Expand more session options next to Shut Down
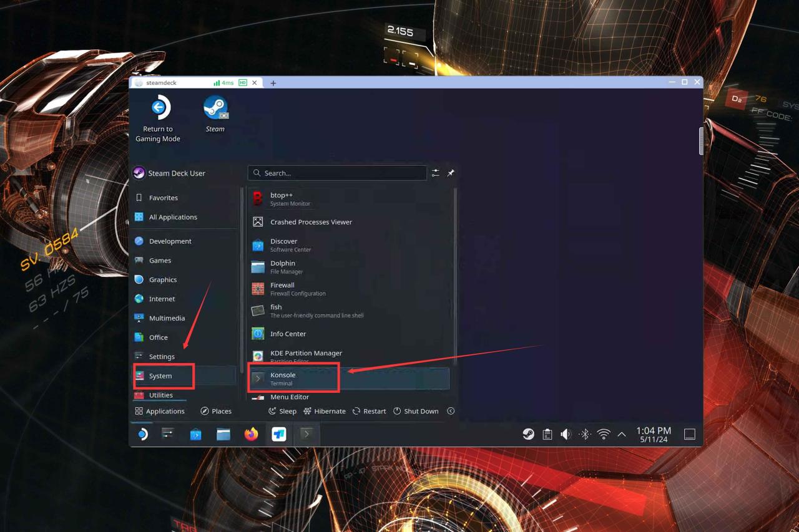This screenshot has height=532, width=799. coord(451,411)
